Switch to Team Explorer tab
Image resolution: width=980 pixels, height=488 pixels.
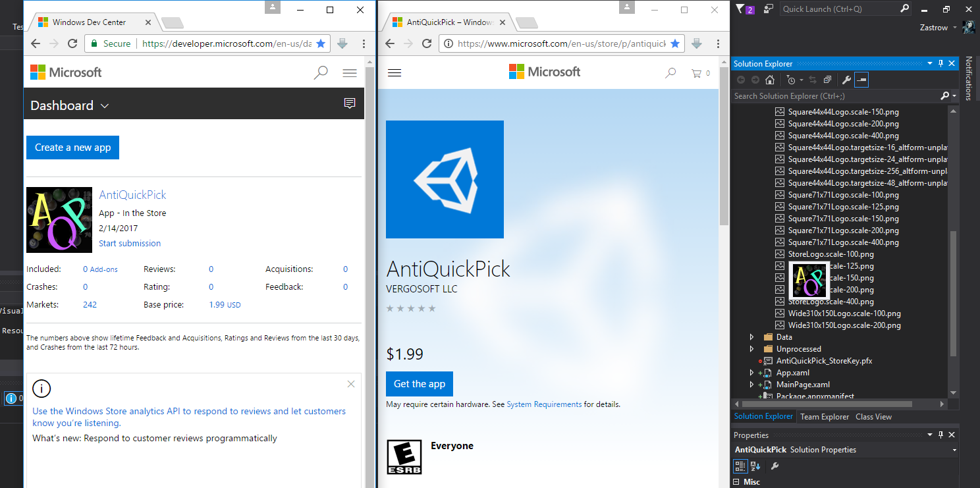825,417
